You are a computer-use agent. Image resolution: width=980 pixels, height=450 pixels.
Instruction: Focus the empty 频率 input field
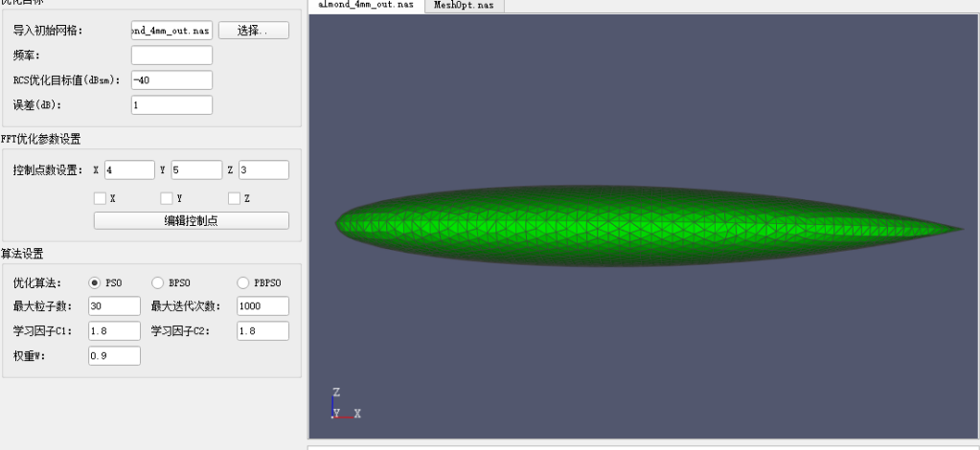(171, 55)
